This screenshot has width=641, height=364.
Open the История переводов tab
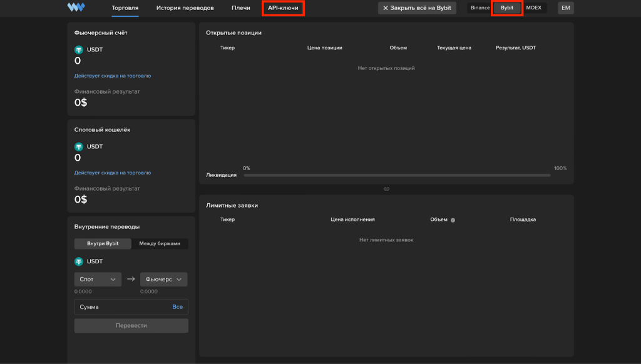click(185, 8)
